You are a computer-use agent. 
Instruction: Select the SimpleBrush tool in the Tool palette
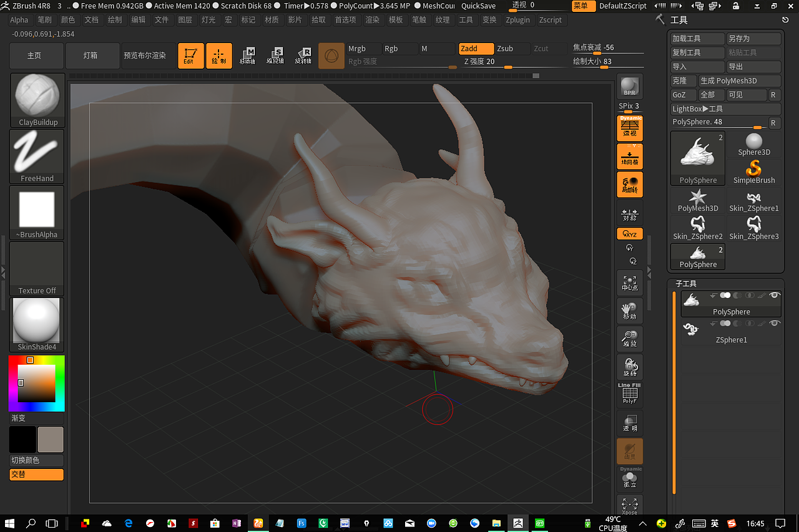pyautogui.click(x=753, y=169)
